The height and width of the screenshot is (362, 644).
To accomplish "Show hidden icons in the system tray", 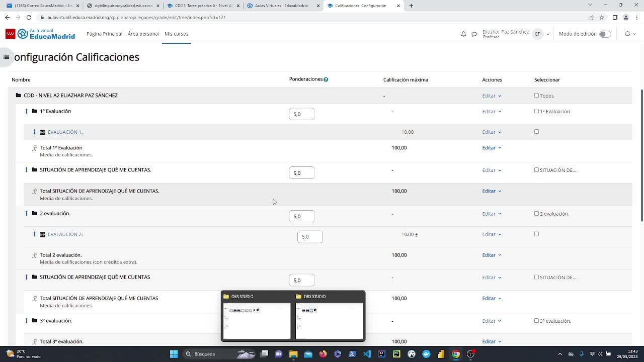I will (560, 354).
